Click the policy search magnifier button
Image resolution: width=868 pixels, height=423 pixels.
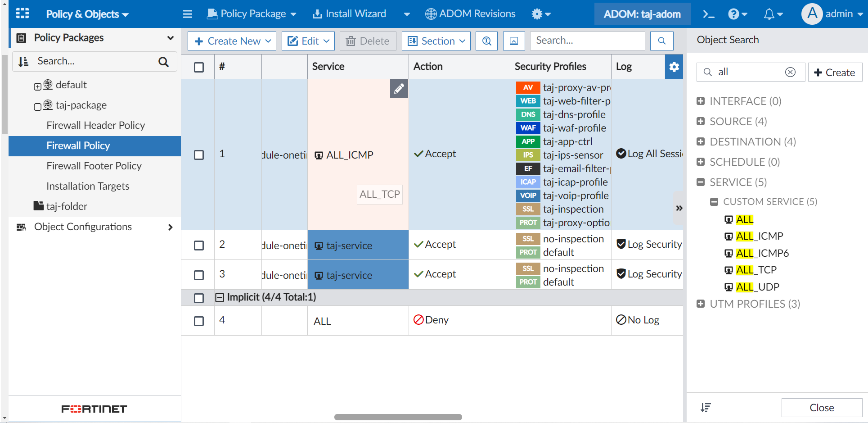coord(661,41)
